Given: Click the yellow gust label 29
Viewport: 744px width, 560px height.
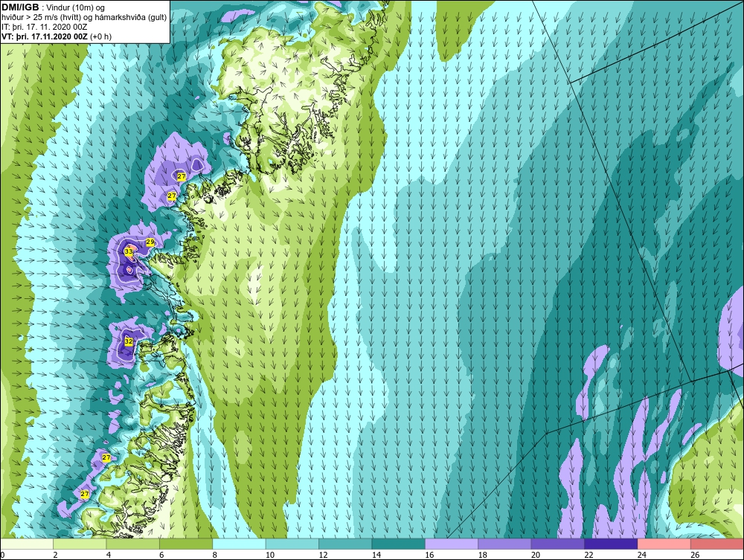Looking at the screenshot, I should pos(150,242).
